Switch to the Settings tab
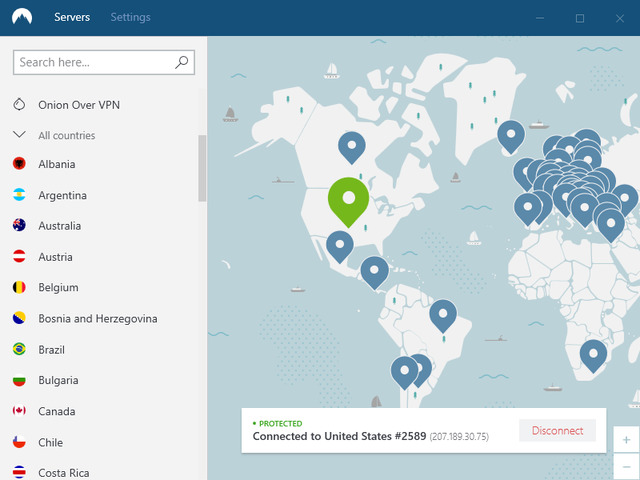 click(131, 17)
